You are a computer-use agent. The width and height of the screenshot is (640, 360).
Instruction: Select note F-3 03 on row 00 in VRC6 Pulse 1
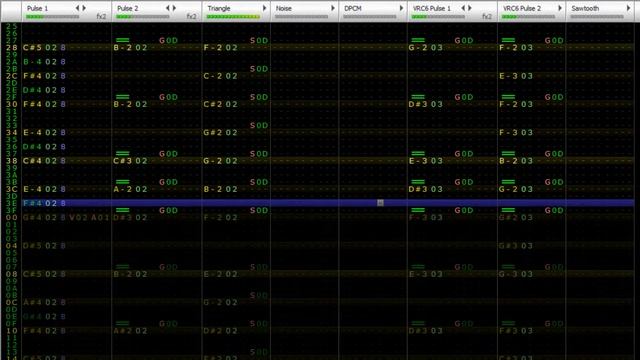click(426, 218)
